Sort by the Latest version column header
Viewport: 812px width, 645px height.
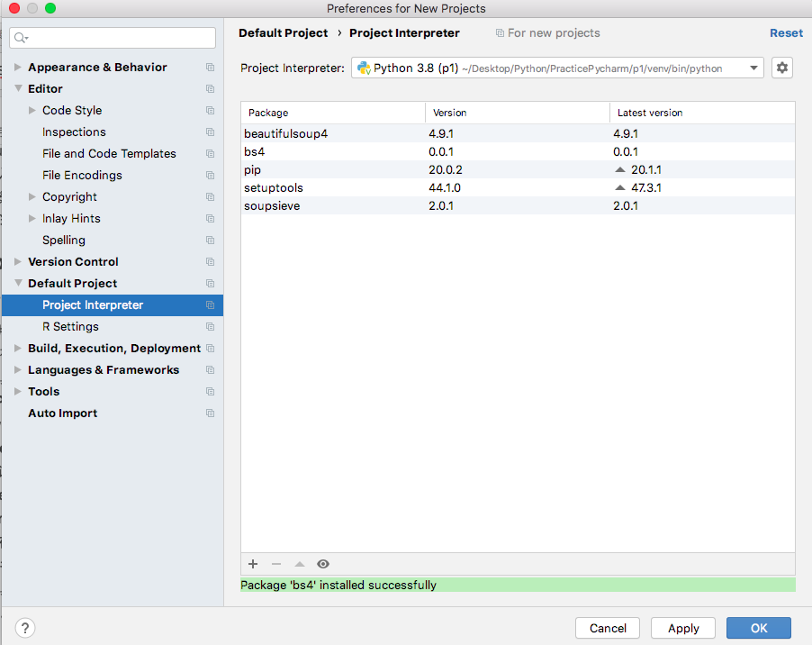[702, 113]
